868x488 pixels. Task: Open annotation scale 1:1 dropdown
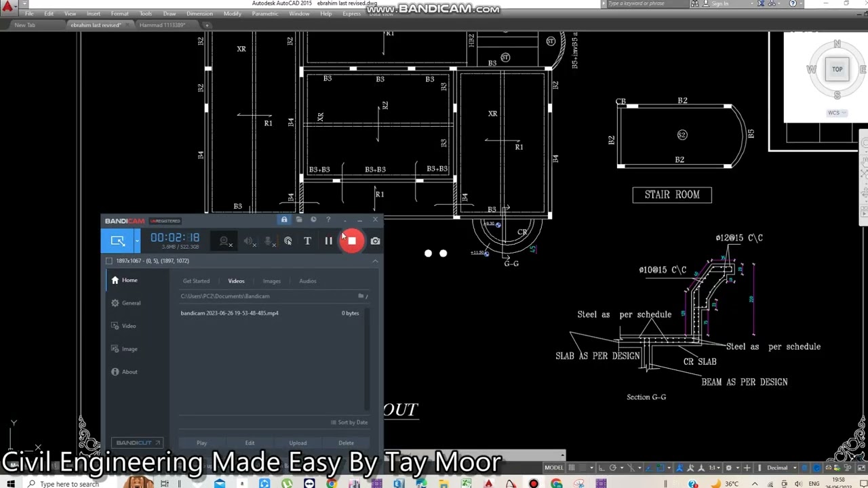[x=715, y=468]
